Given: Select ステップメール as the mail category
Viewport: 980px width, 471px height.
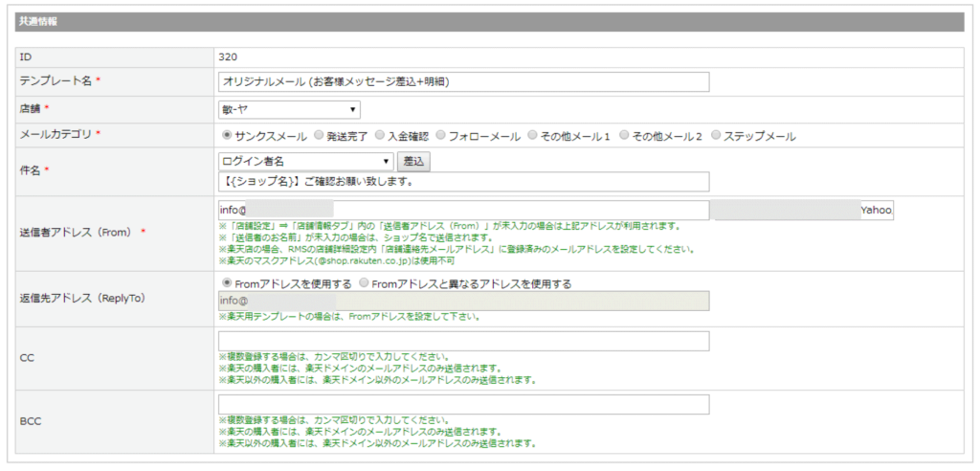Looking at the screenshot, I should pyautogui.click(x=717, y=136).
